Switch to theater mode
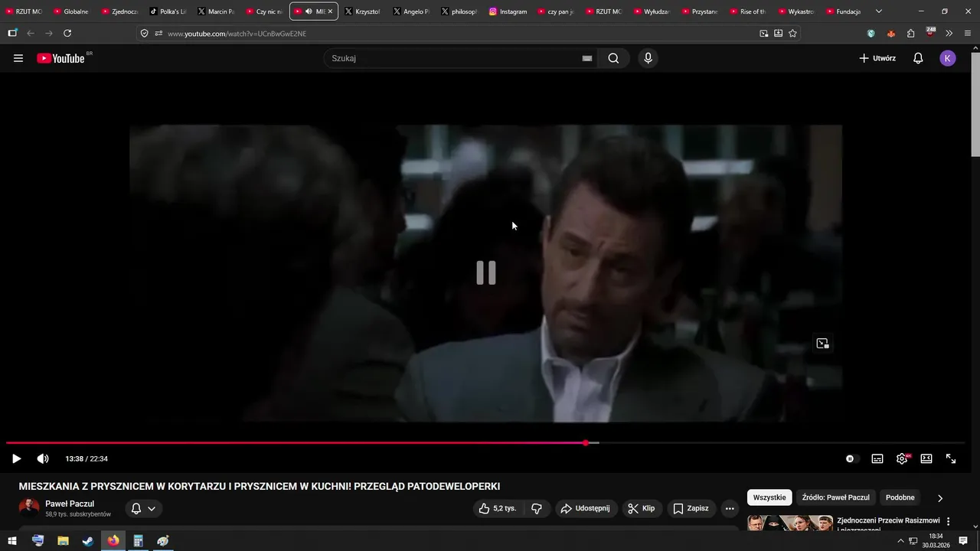The width and height of the screenshot is (980, 551). (x=926, y=458)
